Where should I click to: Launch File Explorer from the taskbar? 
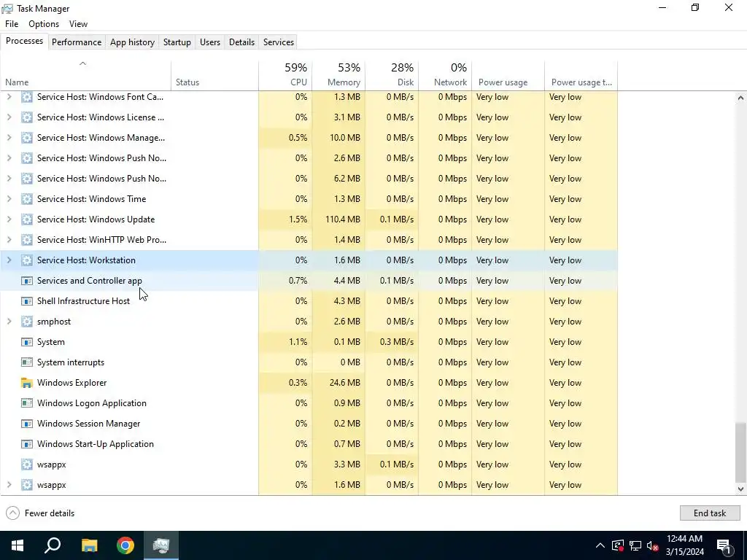(x=89, y=545)
